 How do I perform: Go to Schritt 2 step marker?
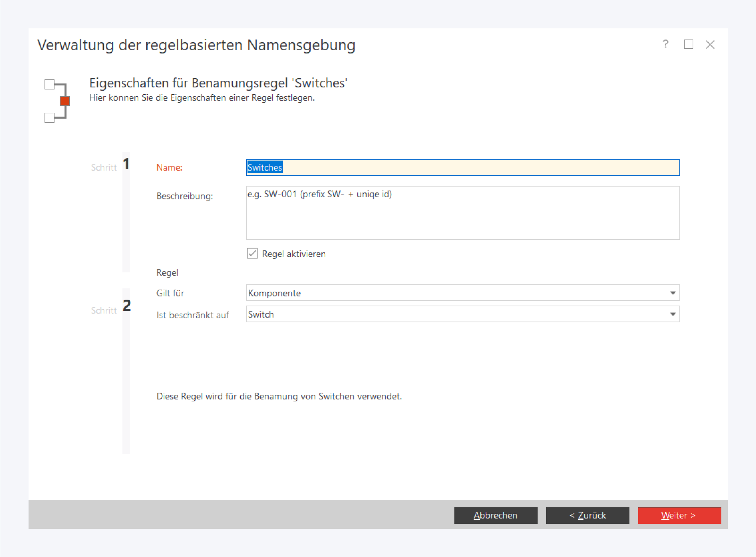pyautogui.click(x=126, y=306)
